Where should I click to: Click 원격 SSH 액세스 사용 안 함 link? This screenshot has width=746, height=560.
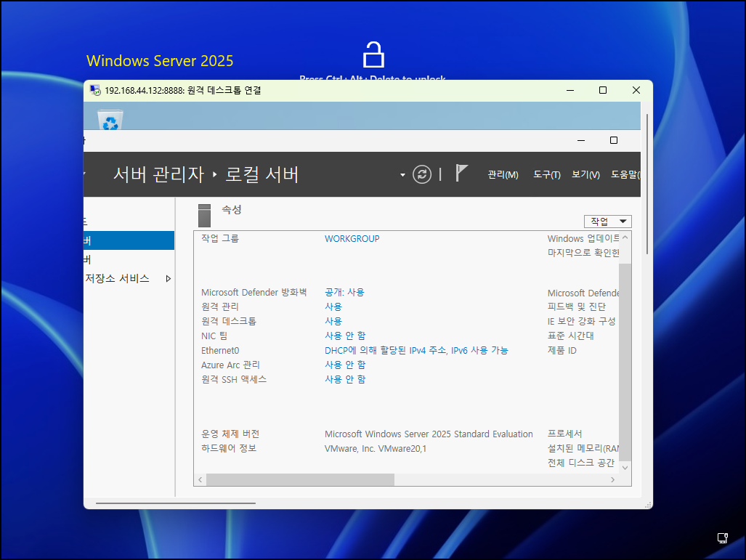[x=345, y=379]
